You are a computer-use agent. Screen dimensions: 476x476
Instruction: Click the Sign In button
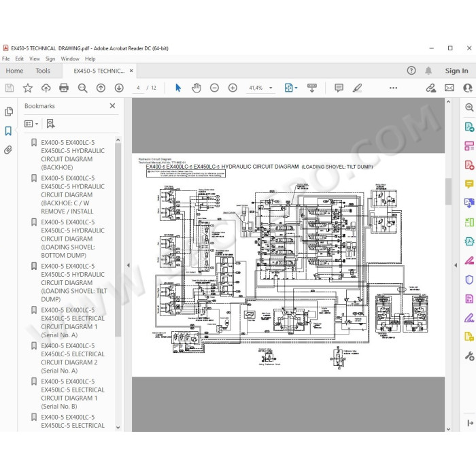[x=456, y=71]
